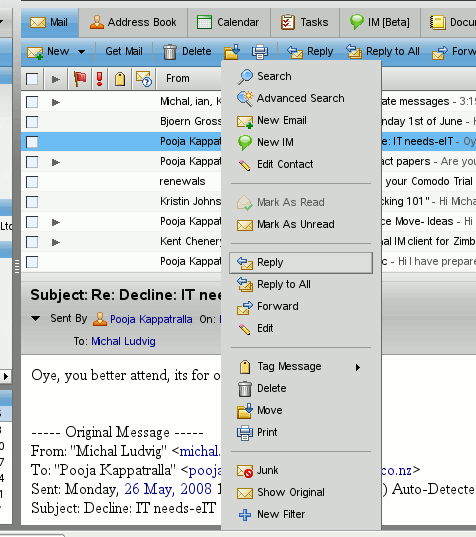Select Forward in context menu
Image resolution: width=476 pixels, height=537 pixels.
pos(278,306)
